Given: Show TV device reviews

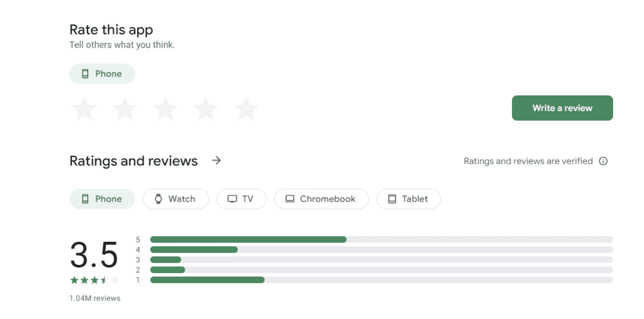Looking at the screenshot, I should click(241, 199).
